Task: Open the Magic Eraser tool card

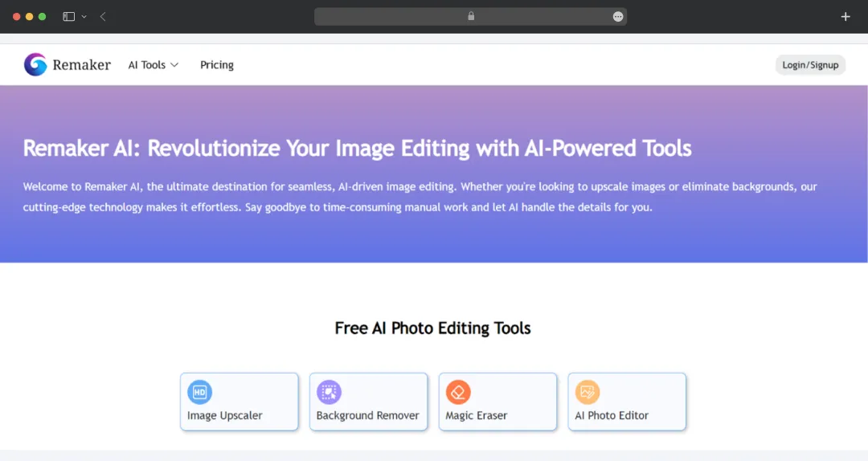Action: pyautogui.click(x=497, y=402)
